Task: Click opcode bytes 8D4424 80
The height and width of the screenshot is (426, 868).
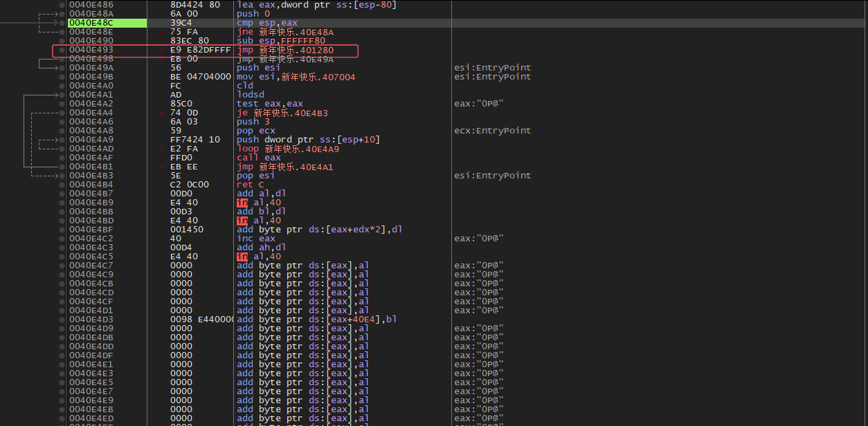Action: 195,5
